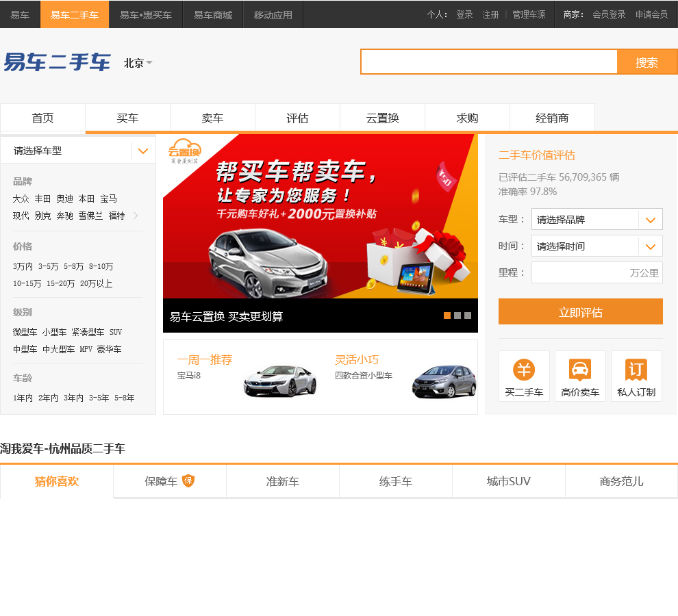Expand more brands with the arrow after 福特
678x616 pixels.
click(x=136, y=216)
